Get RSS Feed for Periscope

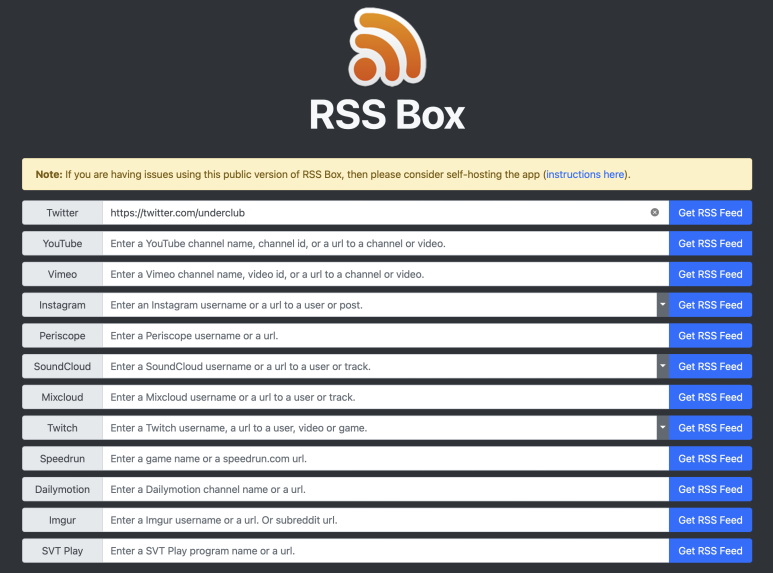pos(710,336)
